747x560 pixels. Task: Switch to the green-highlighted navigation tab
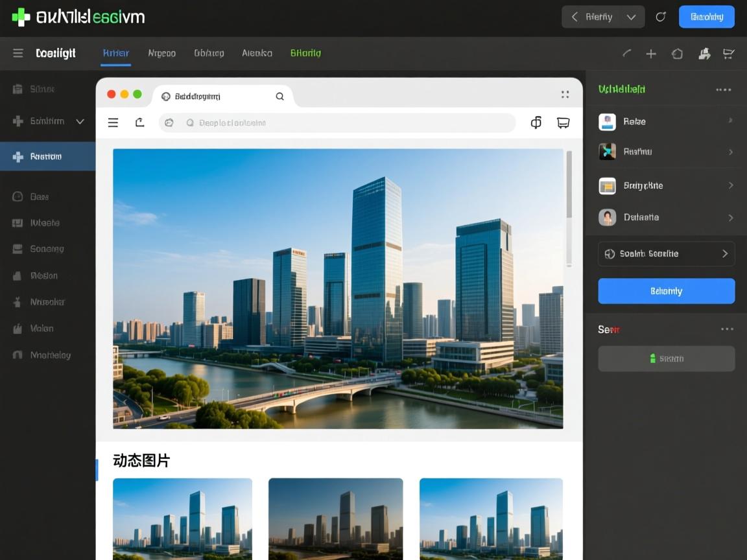[305, 53]
